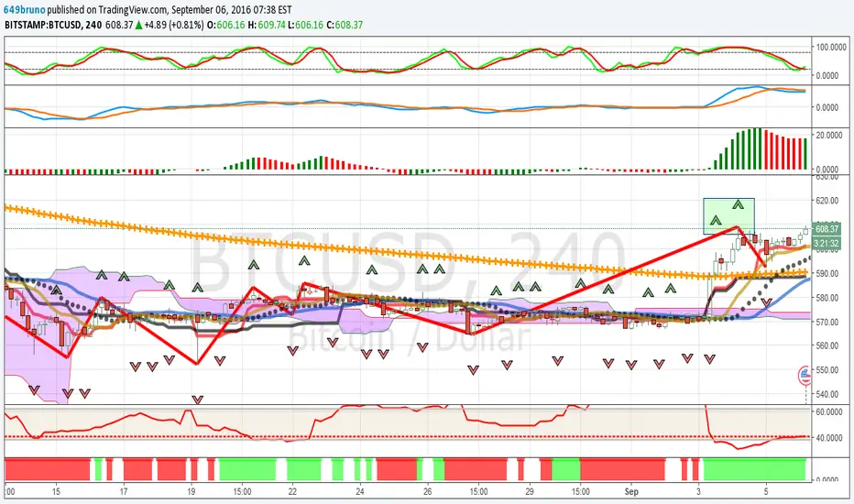Viewport: 854px width, 504px height.
Task: Click the 5 date on time axis
Action: click(766, 491)
